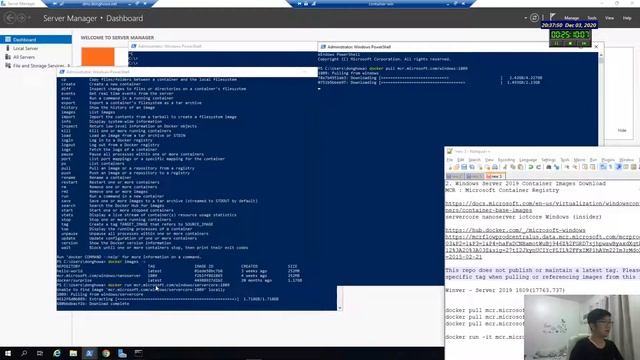Open the Manage menu in Server Manager
This screenshot has height=360, width=640.
tap(571, 18)
